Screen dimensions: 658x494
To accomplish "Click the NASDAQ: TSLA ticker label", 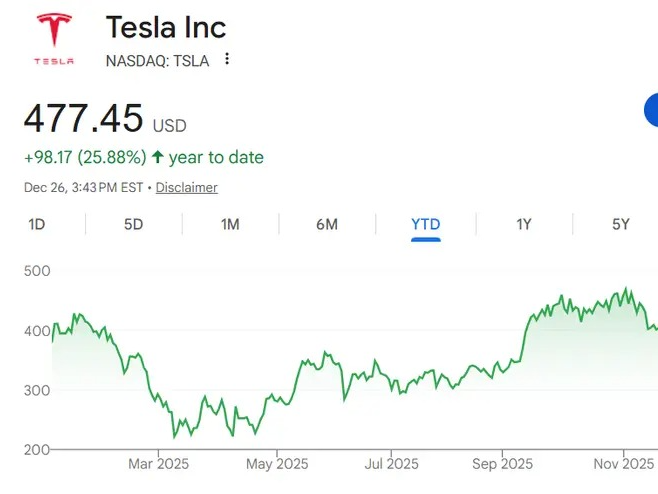I will [157, 60].
